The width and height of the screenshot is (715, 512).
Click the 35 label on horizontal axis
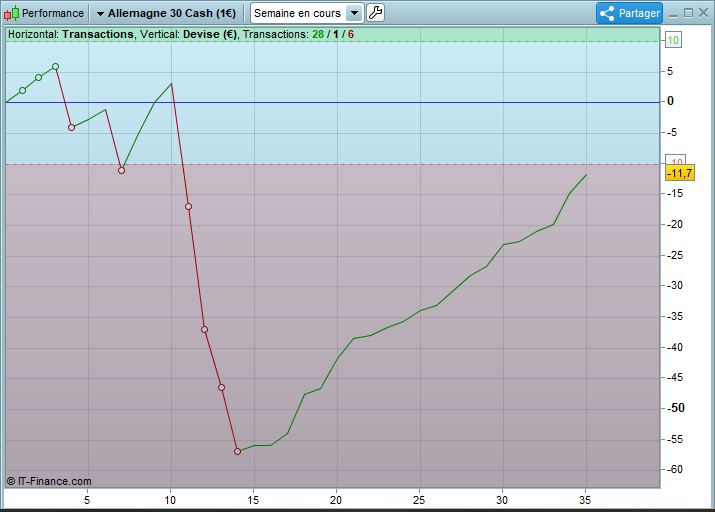(585, 500)
